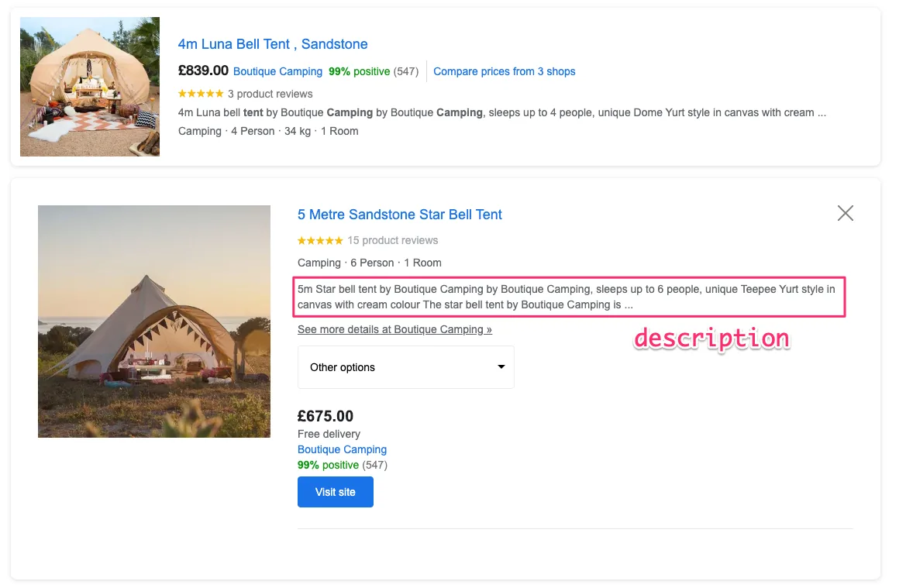Click the Star Bell Tent sunset photo
The image size is (906, 588).
click(153, 321)
